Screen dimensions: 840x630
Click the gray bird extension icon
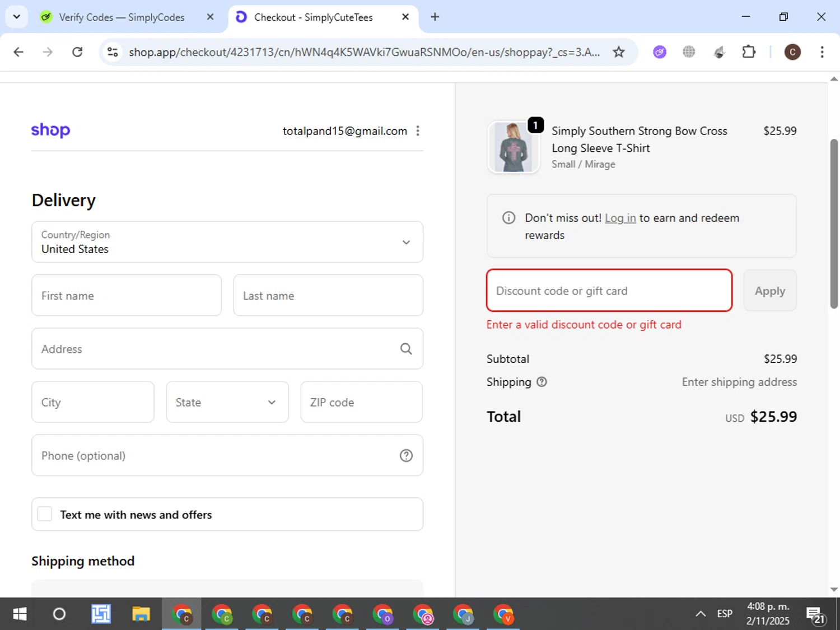coord(719,52)
